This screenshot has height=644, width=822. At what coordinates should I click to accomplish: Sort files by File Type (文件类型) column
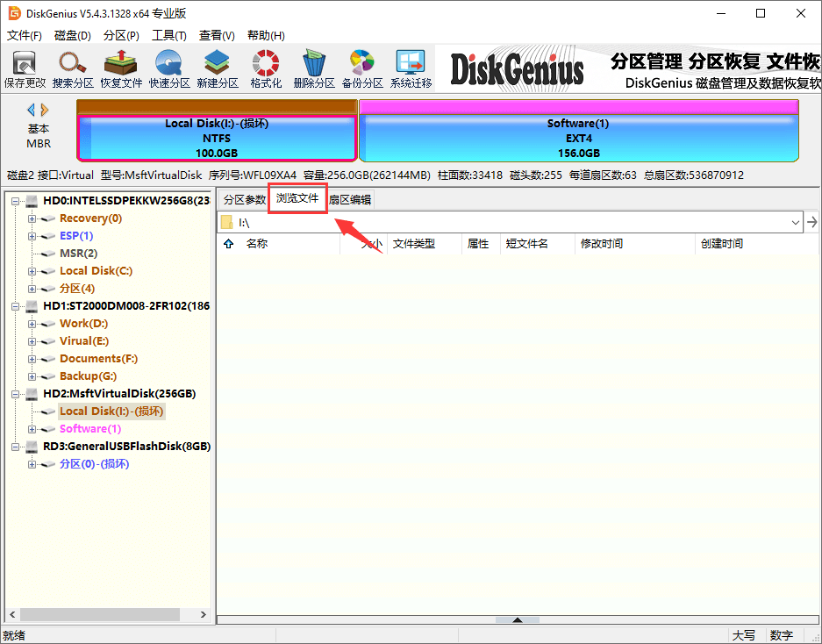(424, 244)
